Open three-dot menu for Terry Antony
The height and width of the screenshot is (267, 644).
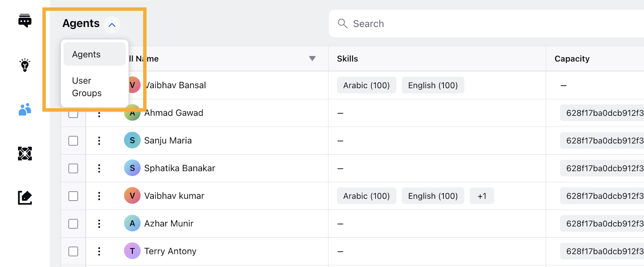tap(99, 251)
